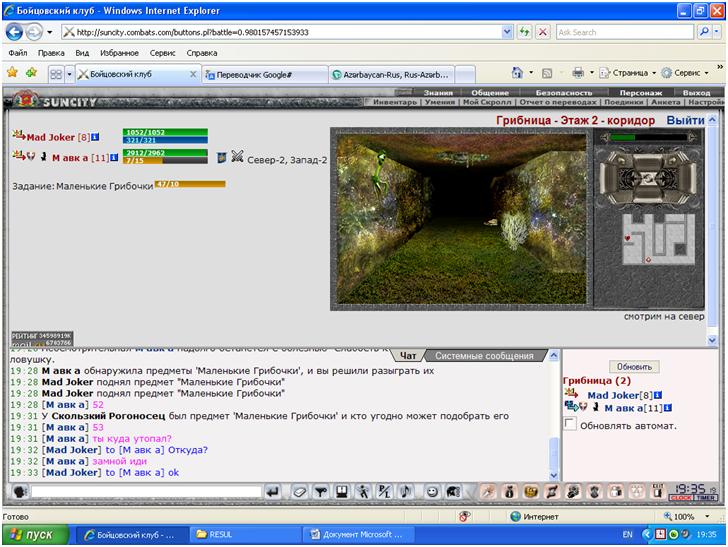Click the Обновить button

point(634,367)
